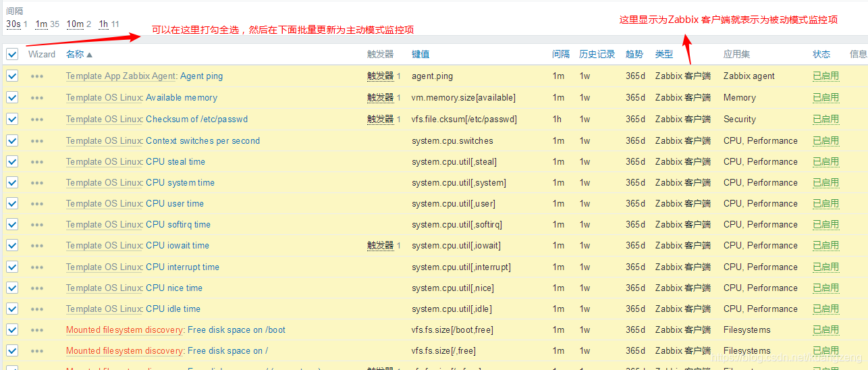Open wizard dots for Free disk /boot
The width and height of the screenshot is (868, 370).
click(37, 331)
